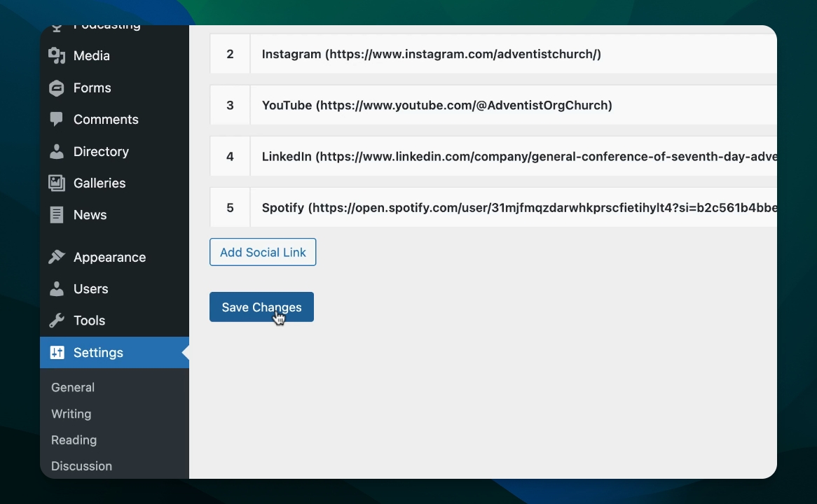This screenshot has height=504, width=817.
Task: Open the Appearance menu
Action: pos(115,257)
